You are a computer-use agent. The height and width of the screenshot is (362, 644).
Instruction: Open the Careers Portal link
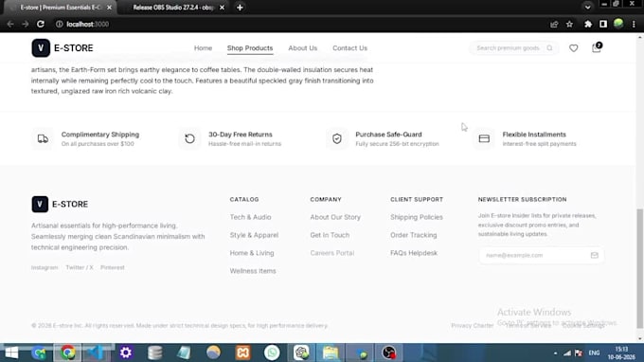click(x=331, y=253)
